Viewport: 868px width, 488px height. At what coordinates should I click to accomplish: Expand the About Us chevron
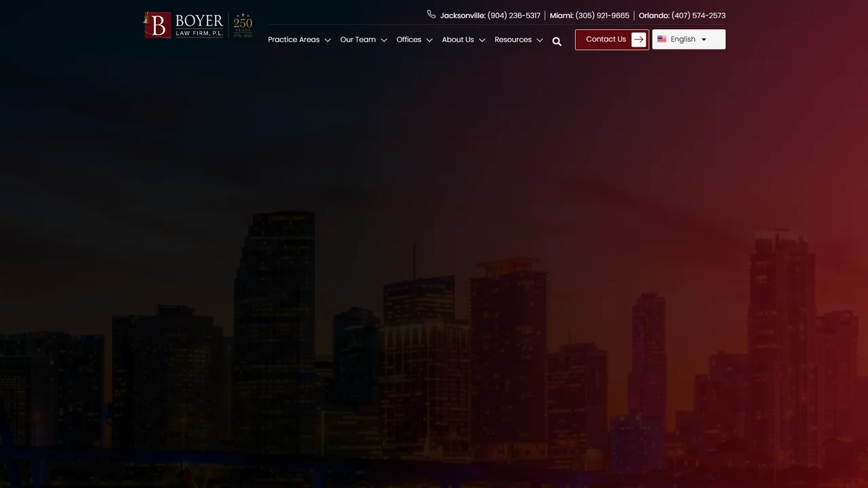pyautogui.click(x=482, y=40)
